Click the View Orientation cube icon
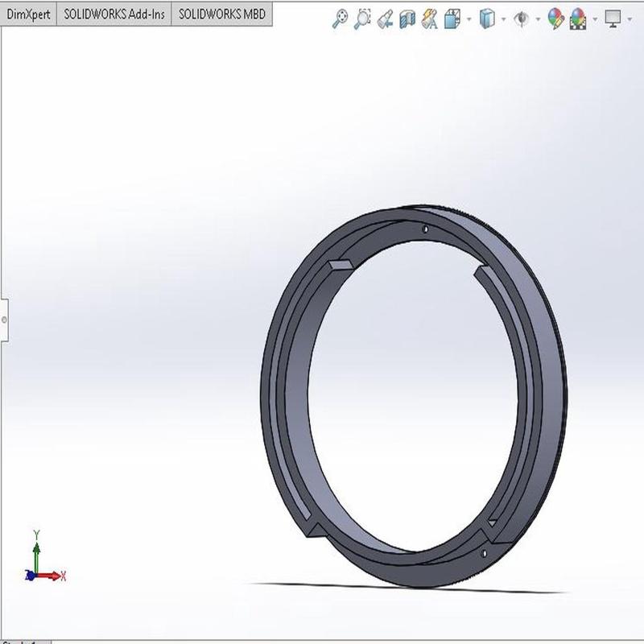644x644 pixels. [452, 19]
